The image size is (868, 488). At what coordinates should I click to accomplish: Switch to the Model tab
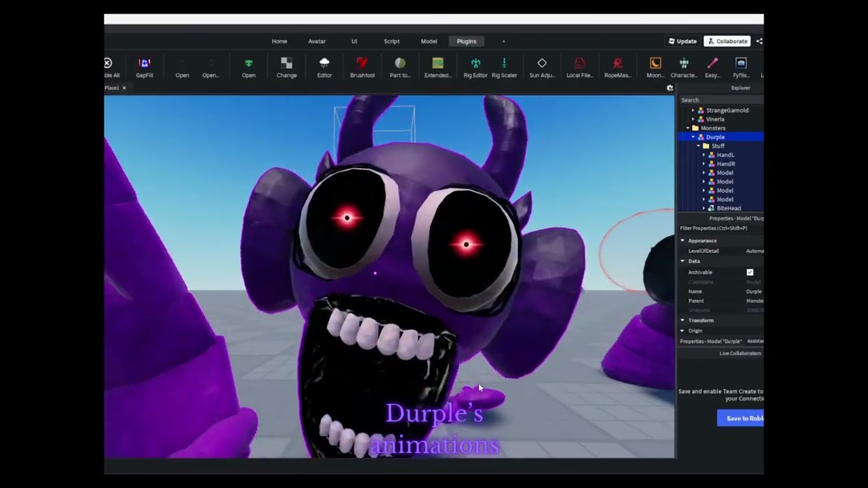[429, 41]
